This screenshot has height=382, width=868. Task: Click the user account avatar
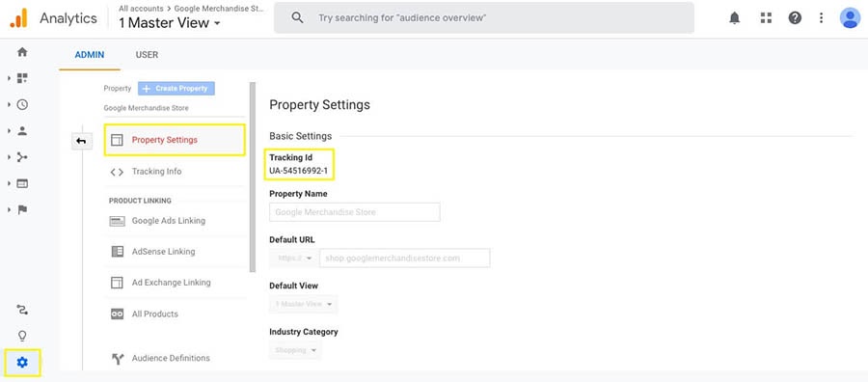pyautogui.click(x=850, y=18)
